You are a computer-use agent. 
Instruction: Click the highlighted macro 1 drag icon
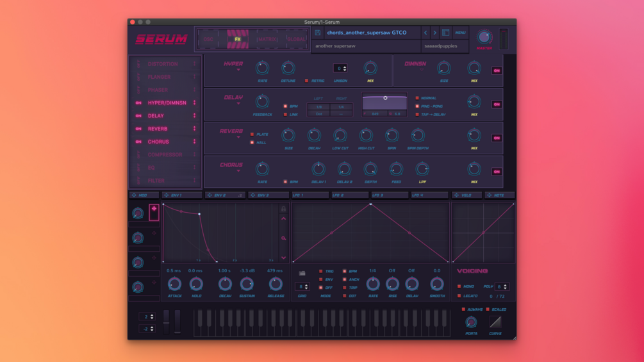[154, 213]
